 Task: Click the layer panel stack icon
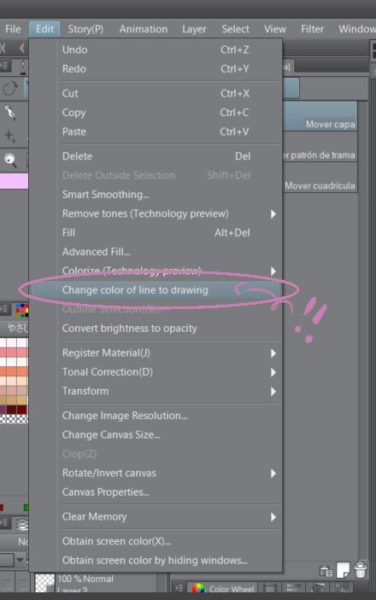pyautogui.click(x=23, y=525)
